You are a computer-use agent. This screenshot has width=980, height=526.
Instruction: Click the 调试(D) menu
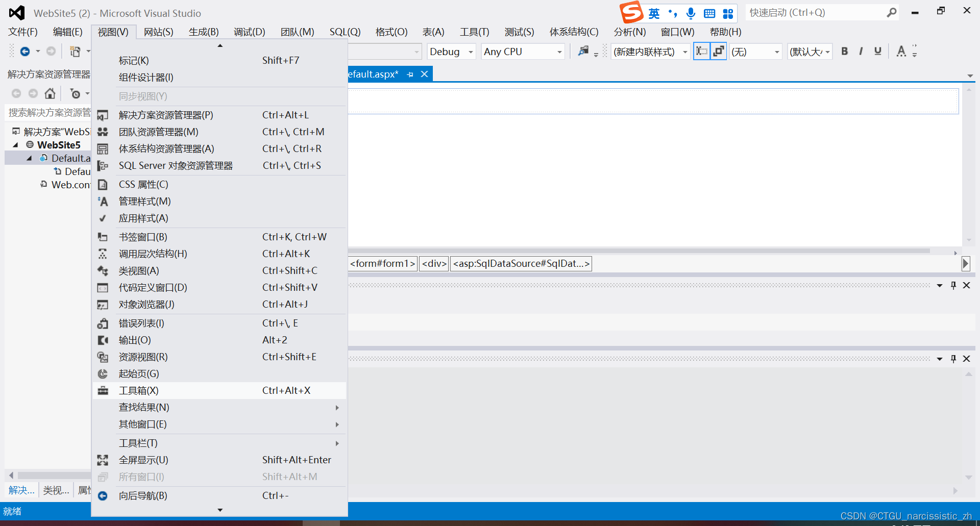[250, 32]
